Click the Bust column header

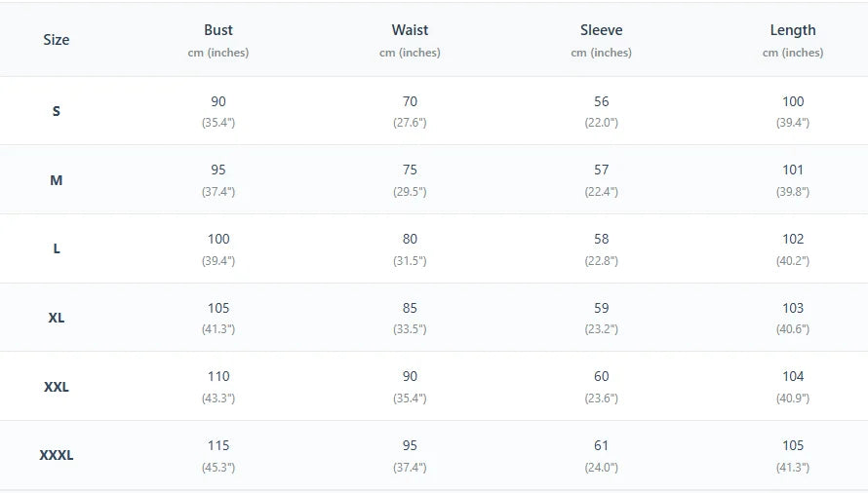[218, 30]
